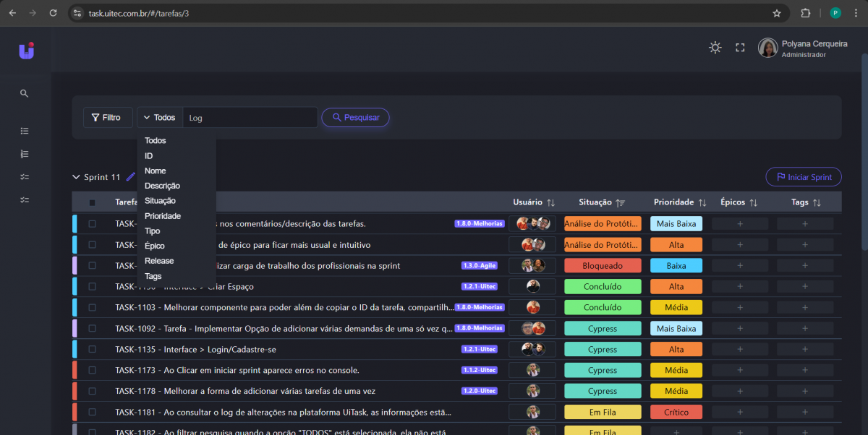The image size is (868, 435).
Task: Select Release option in the dropdown list
Action: [x=159, y=261]
